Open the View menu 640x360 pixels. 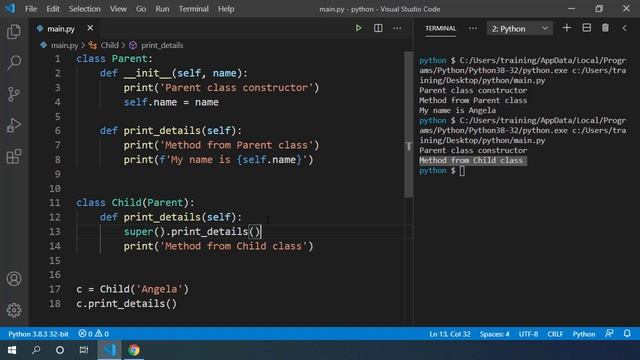click(x=118, y=9)
